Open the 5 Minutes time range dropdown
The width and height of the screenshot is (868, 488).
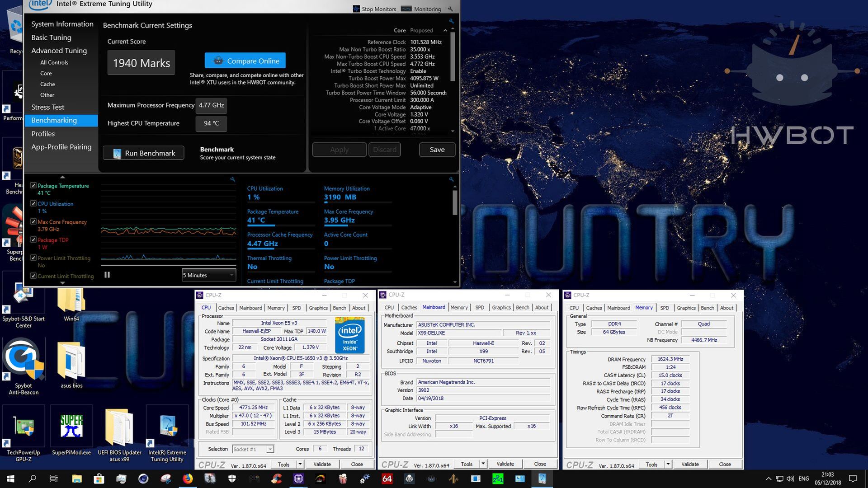coord(209,275)
